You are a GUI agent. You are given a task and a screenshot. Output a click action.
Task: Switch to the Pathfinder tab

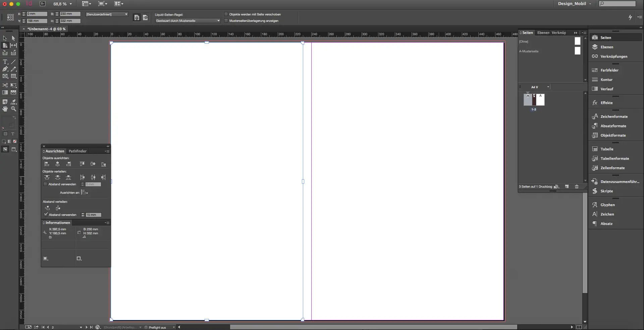(x=77, y=151)
